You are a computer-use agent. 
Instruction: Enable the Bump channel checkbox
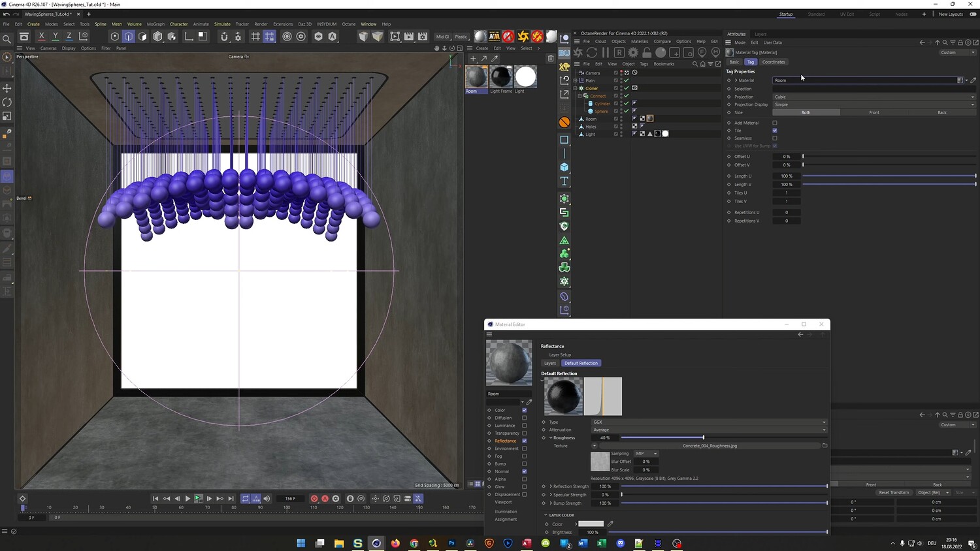(524, 464)
